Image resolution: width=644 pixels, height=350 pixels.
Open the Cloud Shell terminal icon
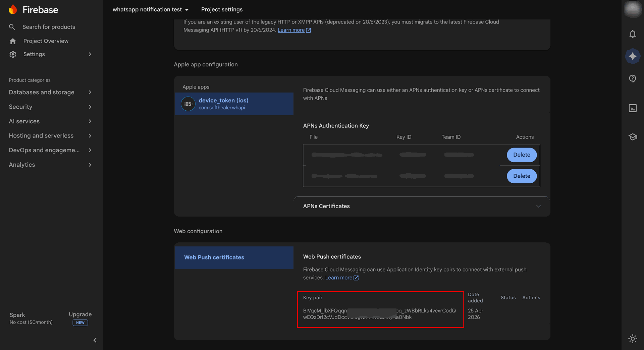click(633, 108)
